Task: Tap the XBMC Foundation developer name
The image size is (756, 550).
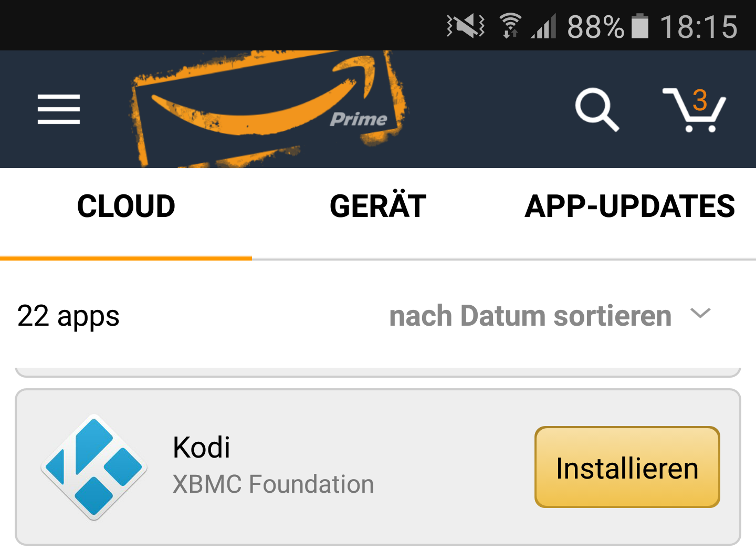Action: [273, 484]
